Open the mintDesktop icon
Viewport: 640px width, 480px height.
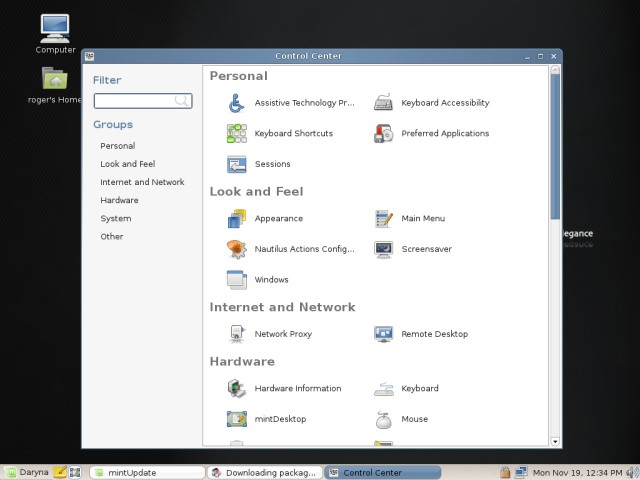coord(236,419)
